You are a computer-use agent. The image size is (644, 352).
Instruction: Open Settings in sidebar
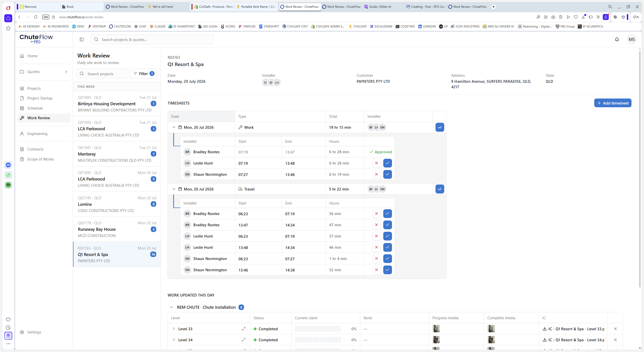click(x=44, y=332)
